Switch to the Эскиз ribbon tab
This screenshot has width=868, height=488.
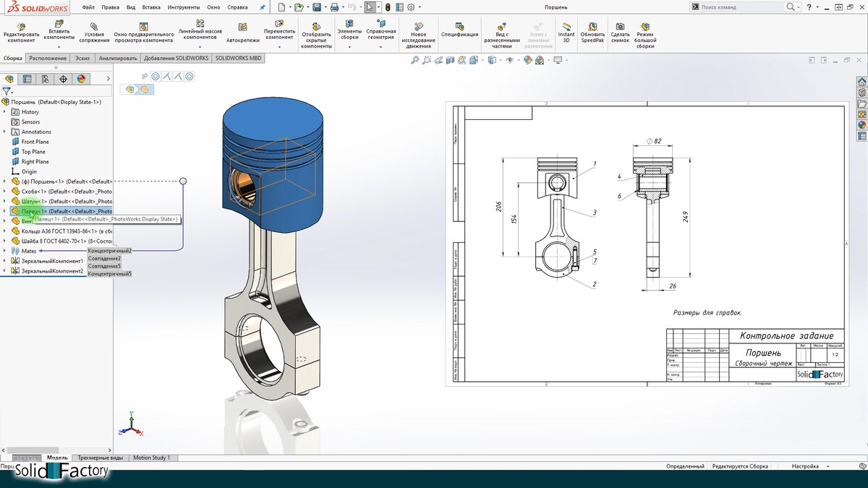(82, 58)
